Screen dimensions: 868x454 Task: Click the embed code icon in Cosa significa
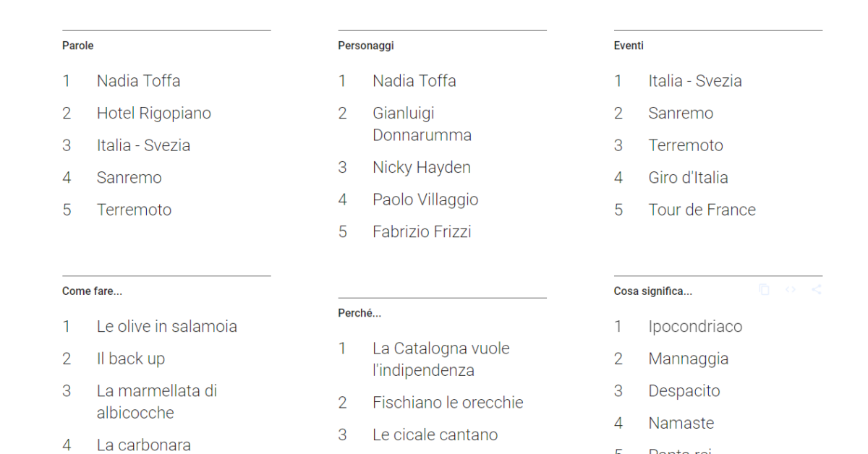[x=790, y=290]
